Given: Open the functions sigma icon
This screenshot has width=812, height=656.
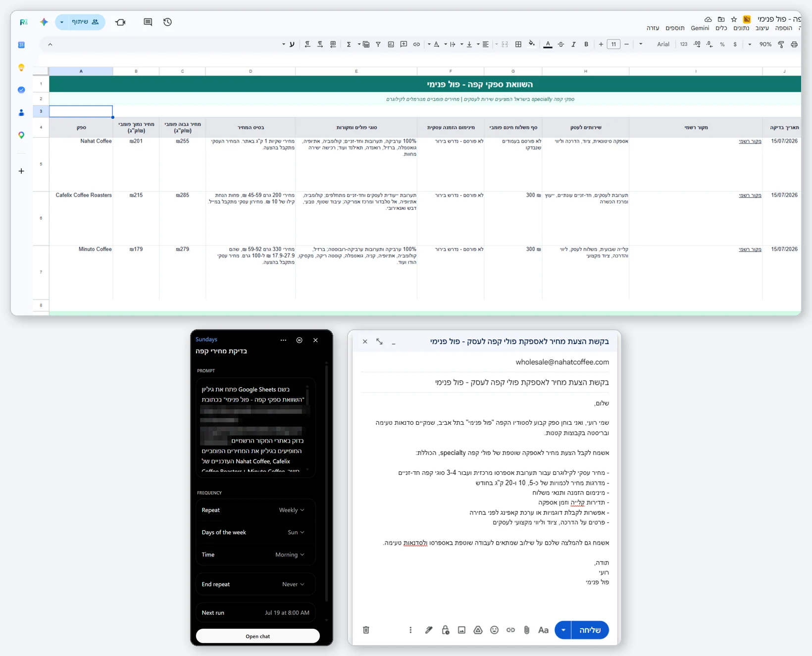Looking at the screenshot, I should click(x=349, y=44).
